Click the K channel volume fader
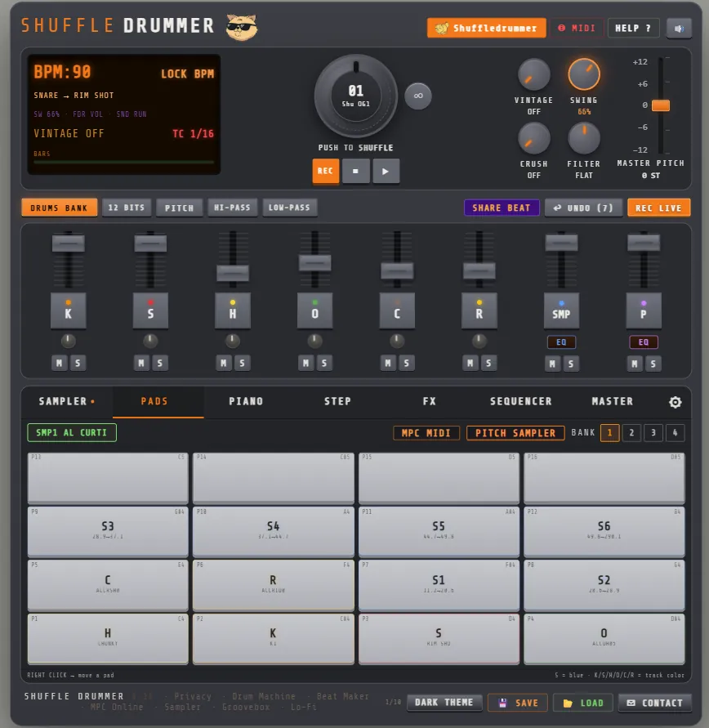The width and height of the screenshot is (709, 728). coord(69,243)
